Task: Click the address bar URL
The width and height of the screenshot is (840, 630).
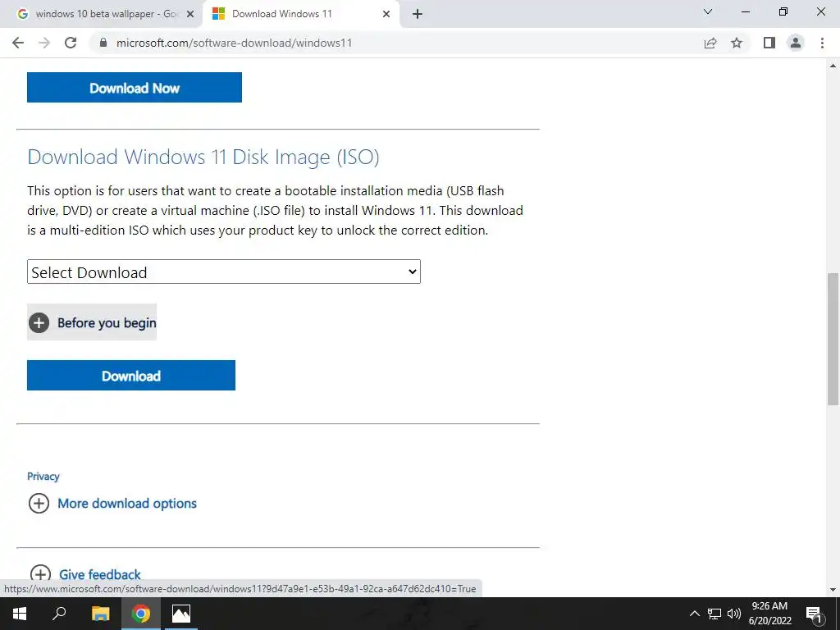Action: coord(234,43)
